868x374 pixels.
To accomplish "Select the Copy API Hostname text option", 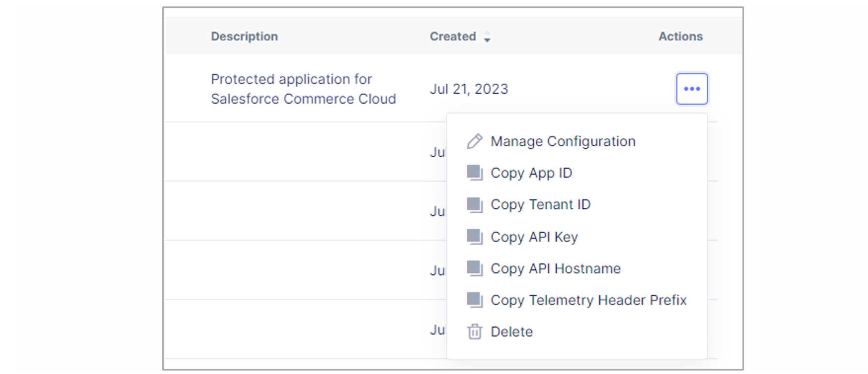I will [556, 268].
